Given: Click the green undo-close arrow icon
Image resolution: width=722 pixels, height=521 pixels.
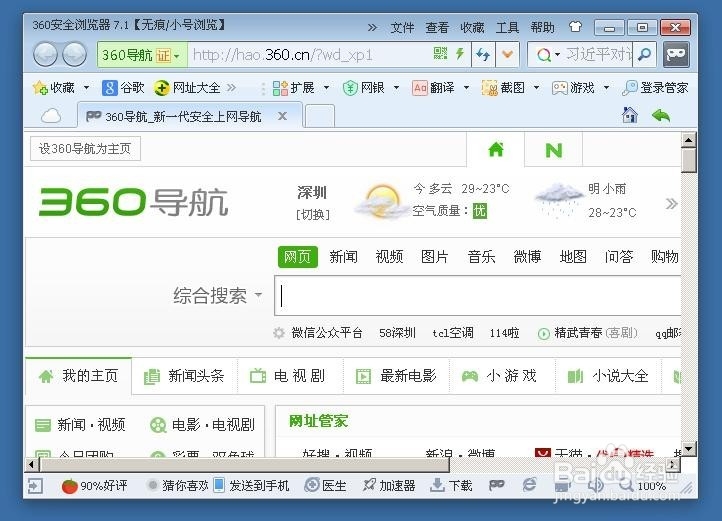Looking at the screenshot, I should point(661,115).
